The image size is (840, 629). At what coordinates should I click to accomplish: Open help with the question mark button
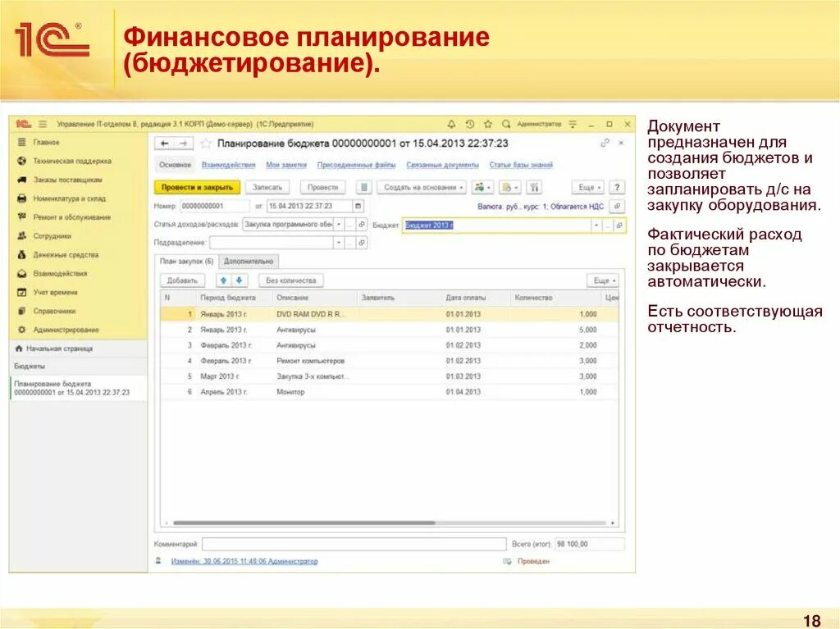click(617, 188)
